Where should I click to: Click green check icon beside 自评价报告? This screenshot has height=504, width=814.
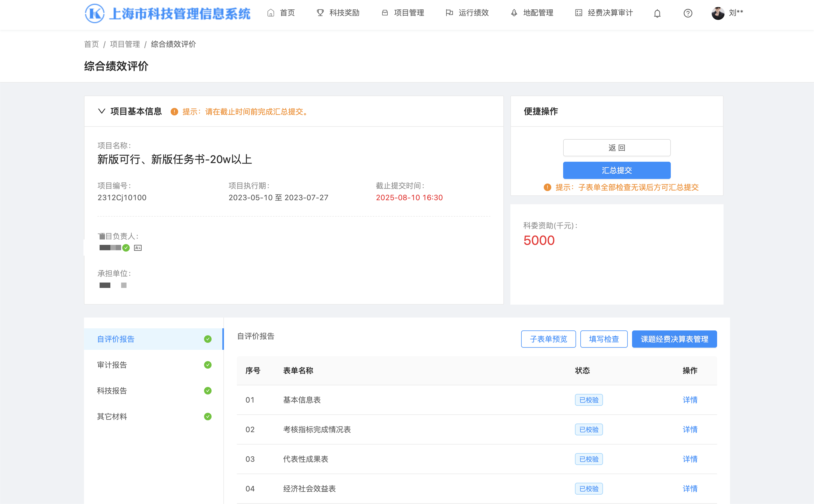(208, 339)
